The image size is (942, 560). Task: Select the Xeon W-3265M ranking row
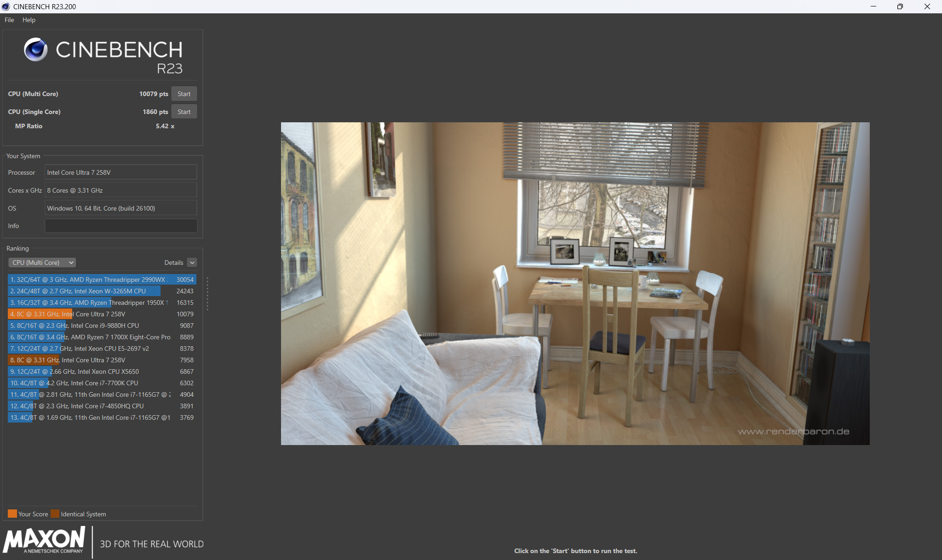[x=102, y=291]
